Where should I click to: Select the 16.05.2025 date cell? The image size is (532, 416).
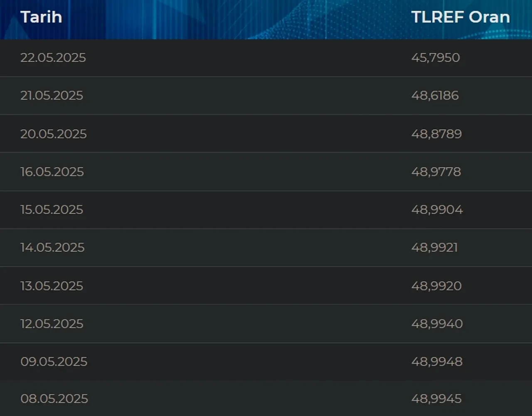tap(52, 172)
